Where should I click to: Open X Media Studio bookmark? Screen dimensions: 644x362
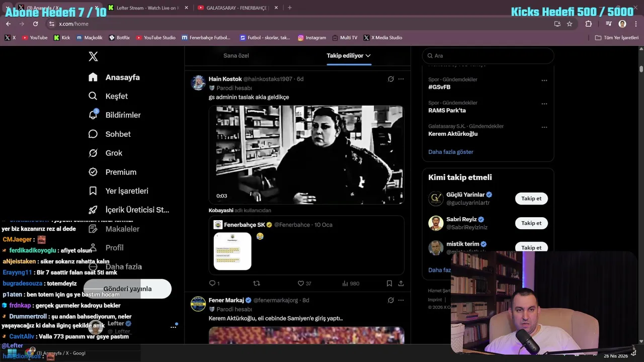[x=383, y=38]
